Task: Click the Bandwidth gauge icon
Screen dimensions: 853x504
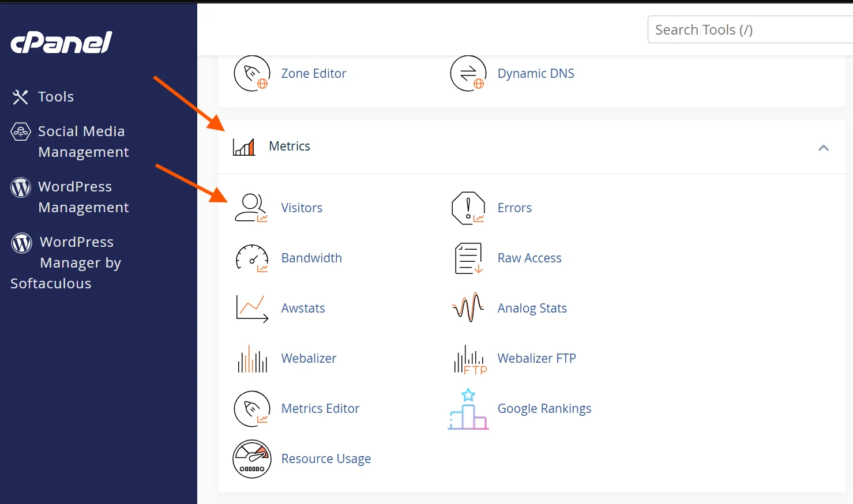Action: pyautogui.click(x=251, y=258)
